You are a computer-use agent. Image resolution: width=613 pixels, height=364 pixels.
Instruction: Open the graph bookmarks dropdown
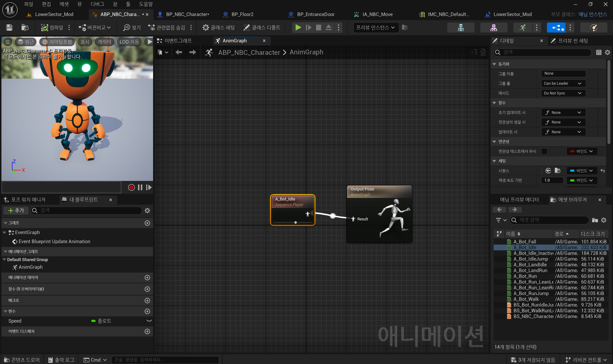point(163,52)
